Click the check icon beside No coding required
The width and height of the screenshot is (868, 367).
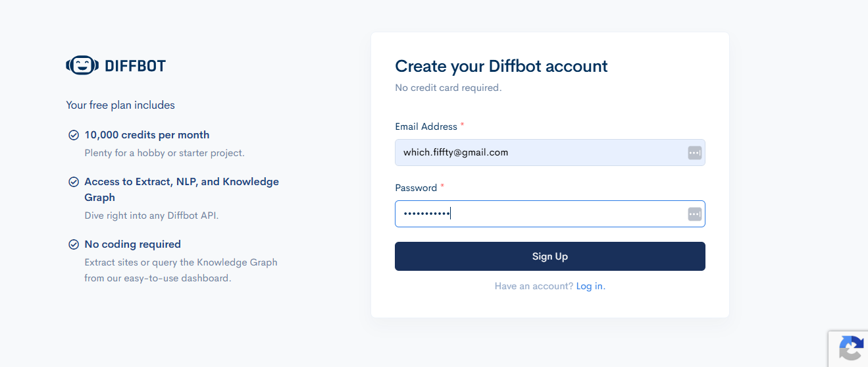pyautogui.click(x=74, y=244)
